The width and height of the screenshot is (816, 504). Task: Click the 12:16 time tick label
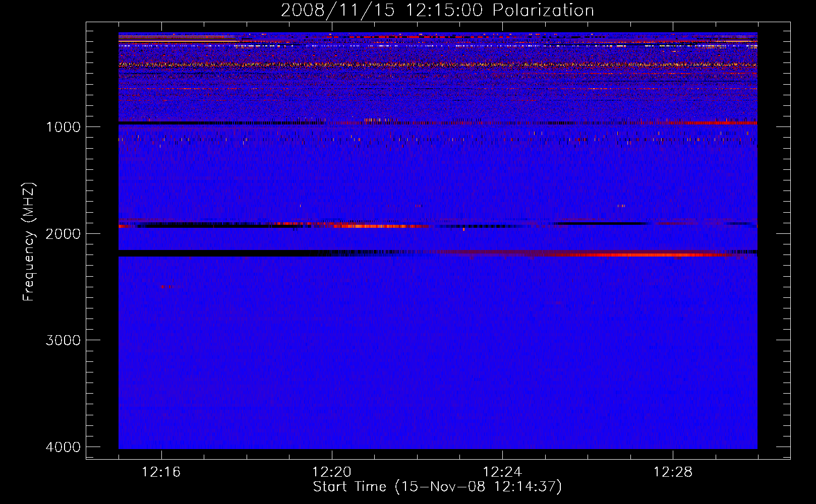(161, 472)
